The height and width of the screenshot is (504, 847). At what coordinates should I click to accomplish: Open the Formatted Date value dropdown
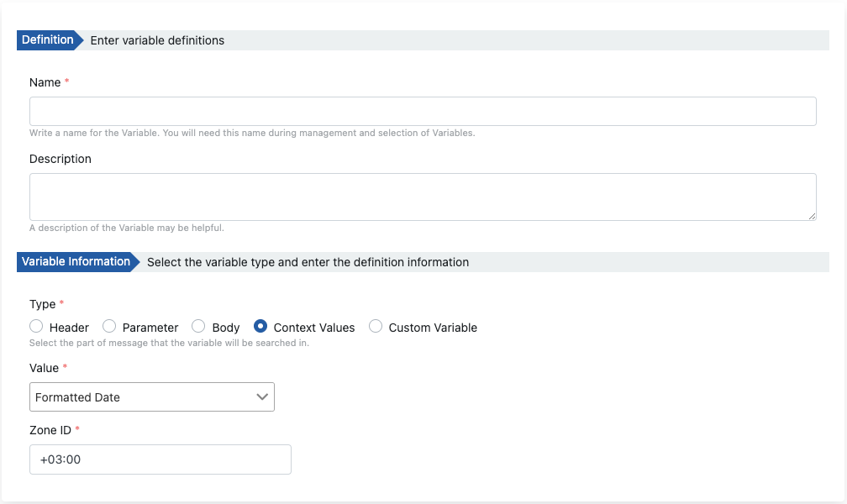click(151, 397)
